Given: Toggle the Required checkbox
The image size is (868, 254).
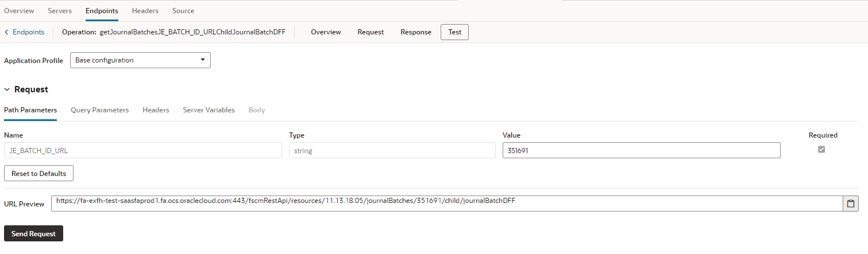Looking at the screenshot, I should point(821,150).
